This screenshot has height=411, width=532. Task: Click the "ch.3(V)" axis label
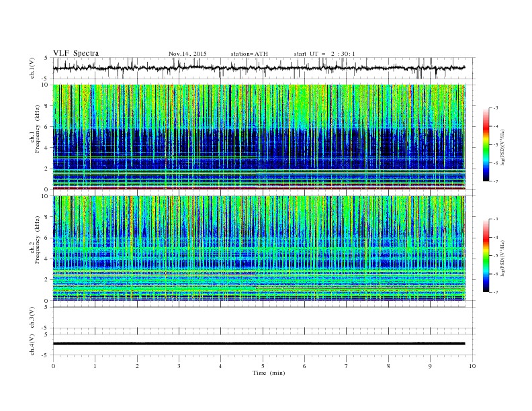coord(32,318)
